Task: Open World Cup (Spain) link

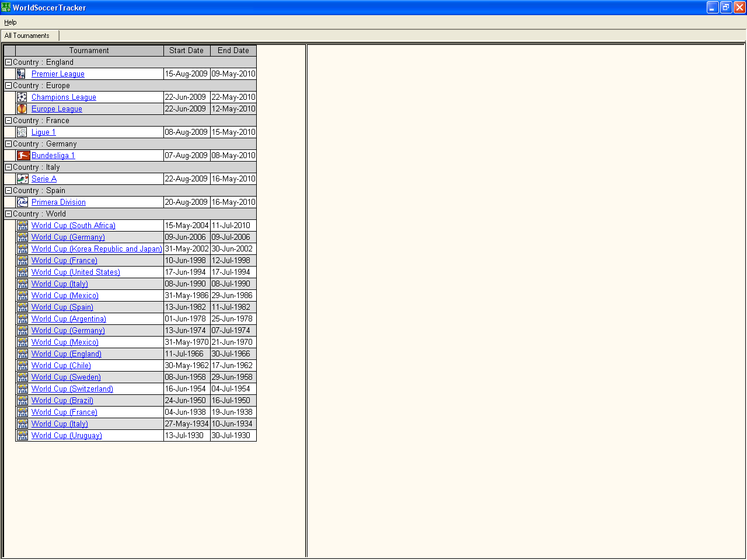Action: (x=62, y=307)
